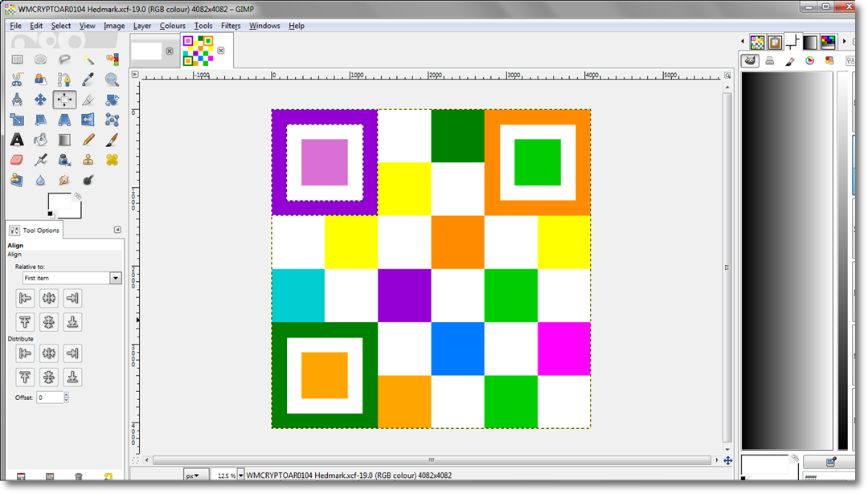Select the Scissors Select tool

coord(17,80)
